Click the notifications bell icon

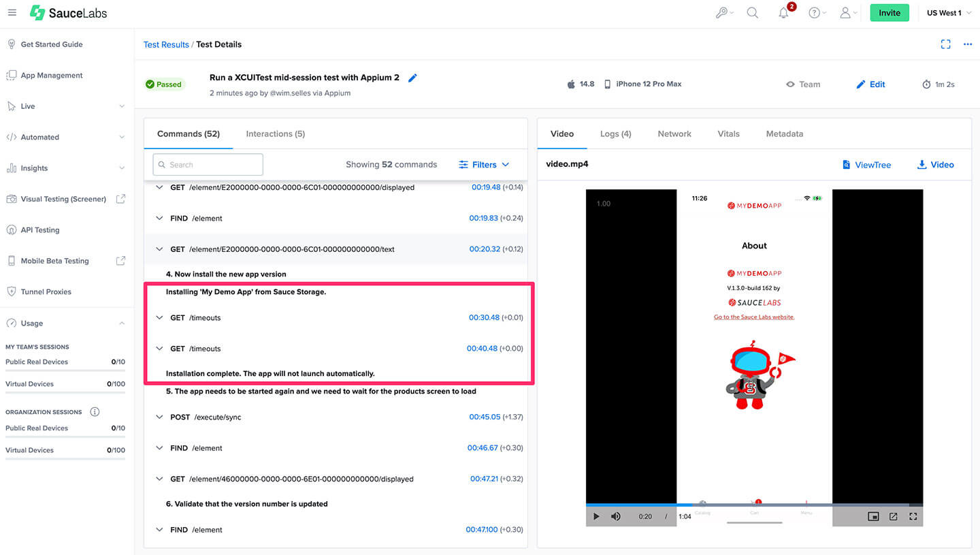pos(784,13)
